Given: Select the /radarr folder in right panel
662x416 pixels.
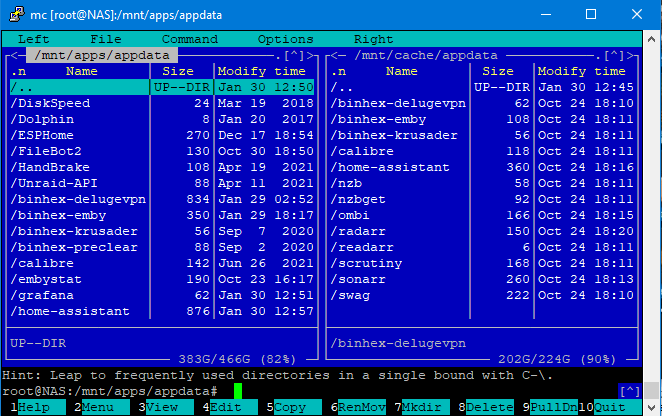Looking at the screenshot, I should click(x=482, y=231).
